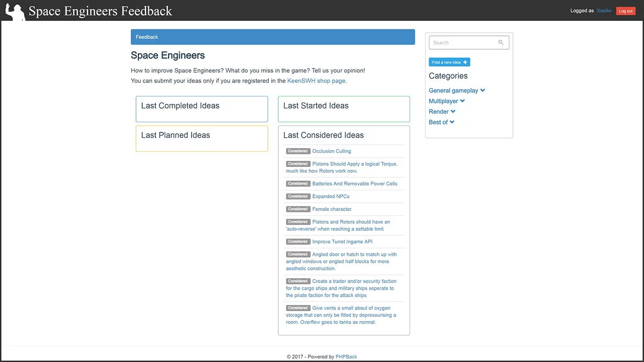This screenshot has width=644, height=362.
Task: Click the plus icon on Post a new idea
Action: (x=465, y=62)
